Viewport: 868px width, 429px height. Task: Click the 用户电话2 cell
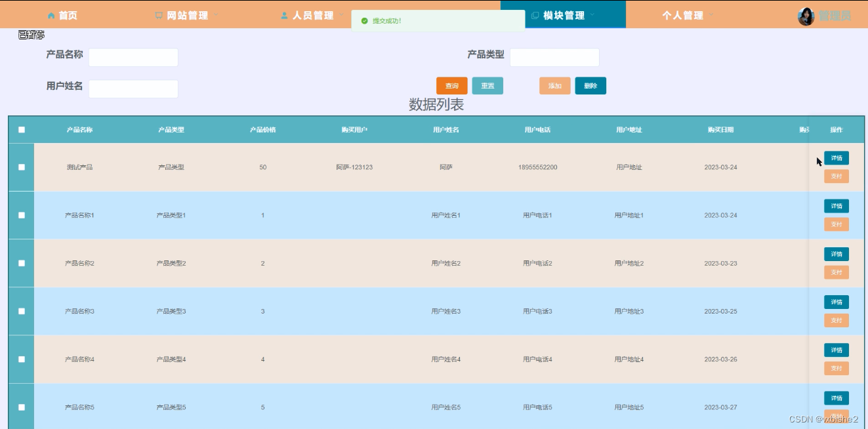[537, 263]
